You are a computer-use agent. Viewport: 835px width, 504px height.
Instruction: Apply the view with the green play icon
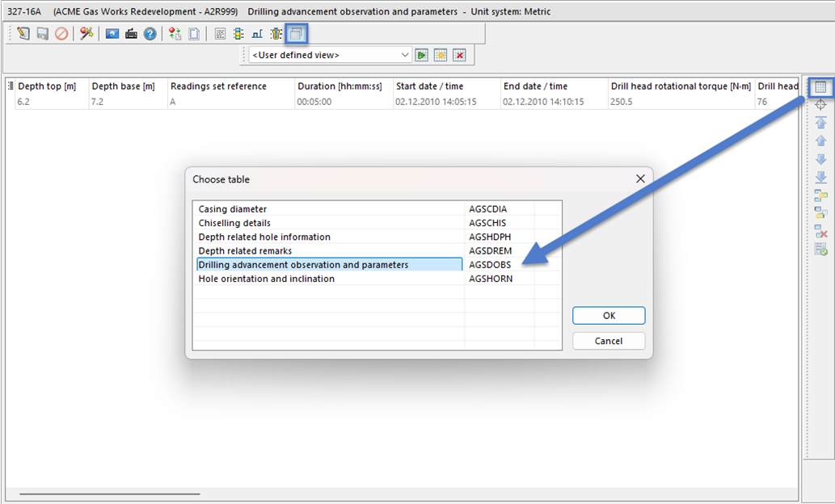(422, 55)
